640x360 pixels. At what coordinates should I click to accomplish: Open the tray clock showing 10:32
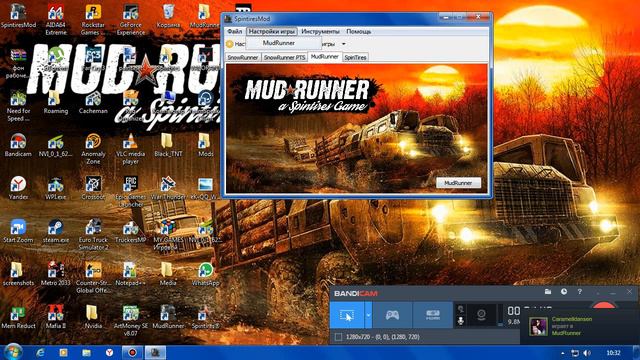pos(613,353)
